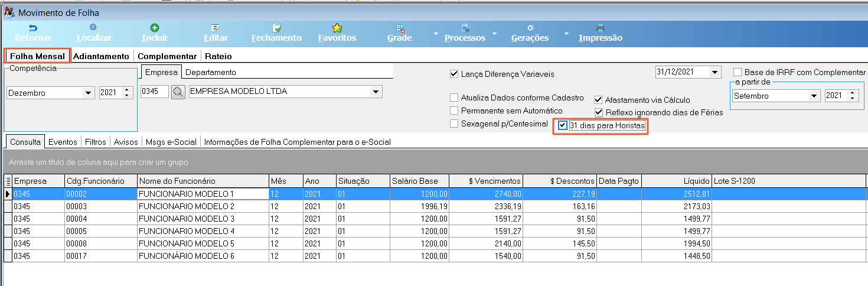Select row FUNCIONARIO MODELO 3

[436, 219]
